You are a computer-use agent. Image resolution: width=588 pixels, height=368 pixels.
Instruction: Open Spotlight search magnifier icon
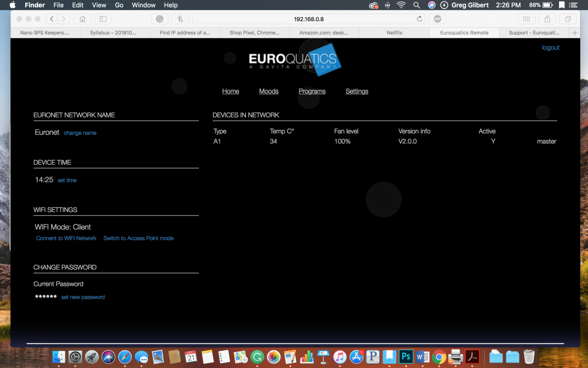pos(416,5)
